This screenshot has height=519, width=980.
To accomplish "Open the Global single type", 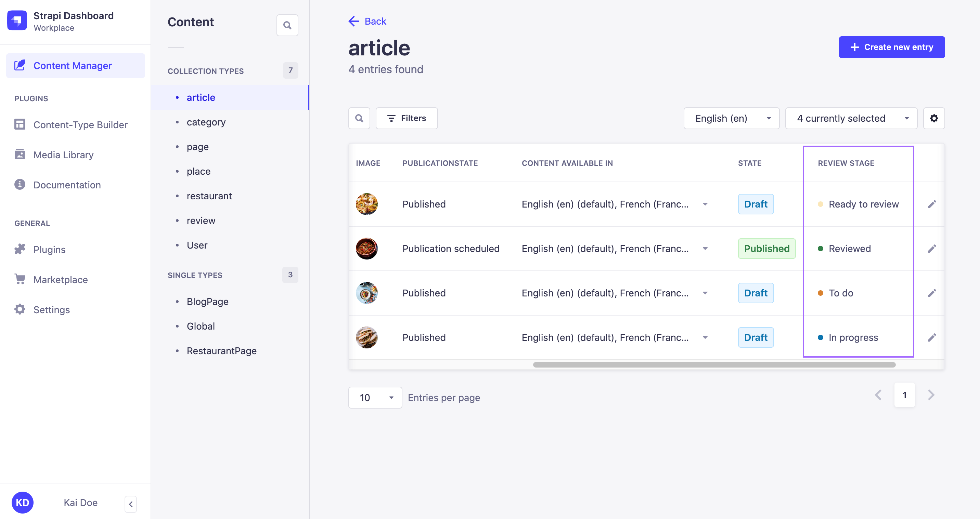I will click(x=201, y=326).
